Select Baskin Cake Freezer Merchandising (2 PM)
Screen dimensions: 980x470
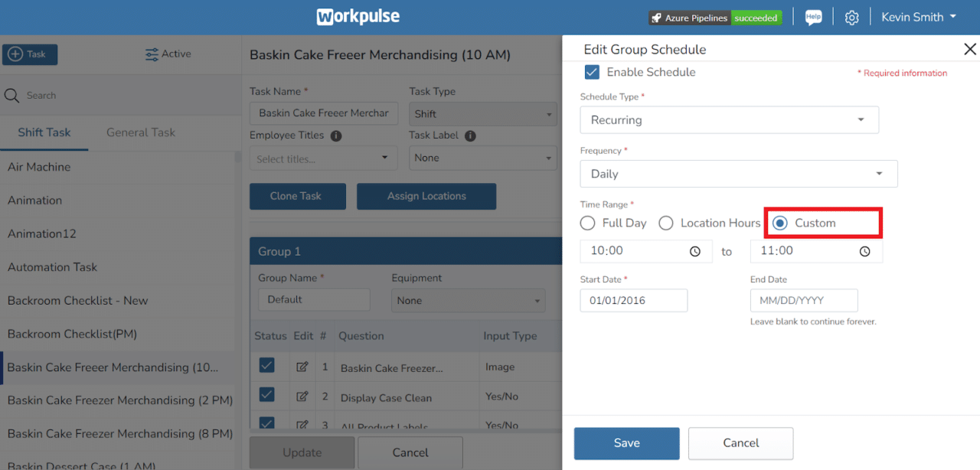tap(118, 400)
